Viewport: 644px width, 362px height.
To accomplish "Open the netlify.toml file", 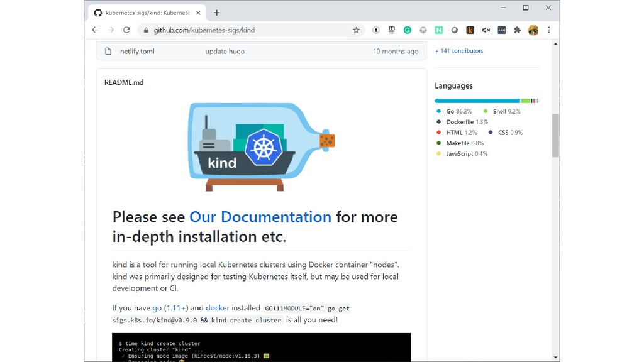I will point(137,52).
